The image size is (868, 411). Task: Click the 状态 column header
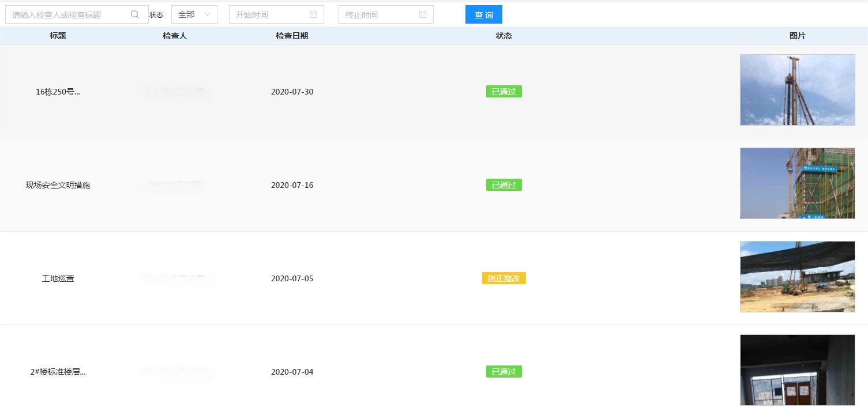[x=503, y=36]
